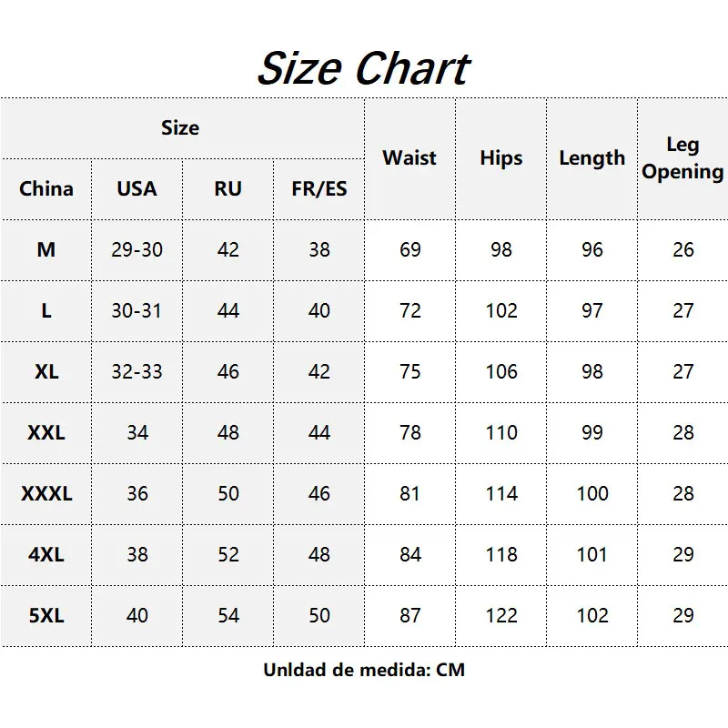Click the Length column header
This screenshot has height=728, width=728.
point(591,158)
